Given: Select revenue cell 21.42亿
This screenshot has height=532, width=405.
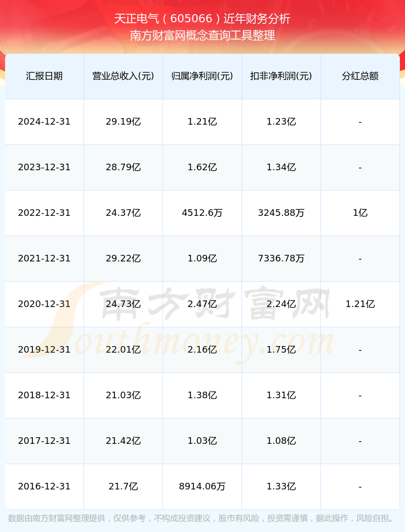Looking at the screenshot, I should pyautogui.click(x=124, y=441).
